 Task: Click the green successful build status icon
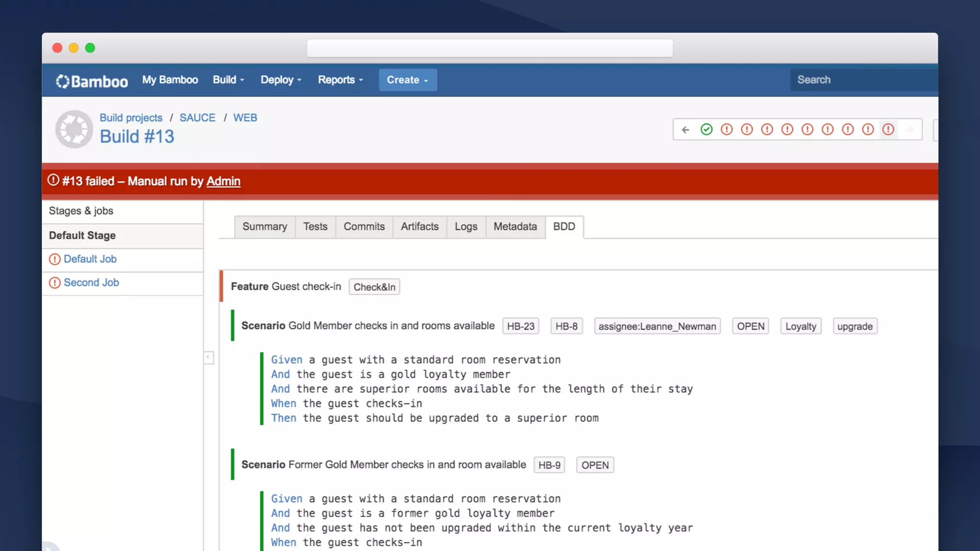coord(706,130)
